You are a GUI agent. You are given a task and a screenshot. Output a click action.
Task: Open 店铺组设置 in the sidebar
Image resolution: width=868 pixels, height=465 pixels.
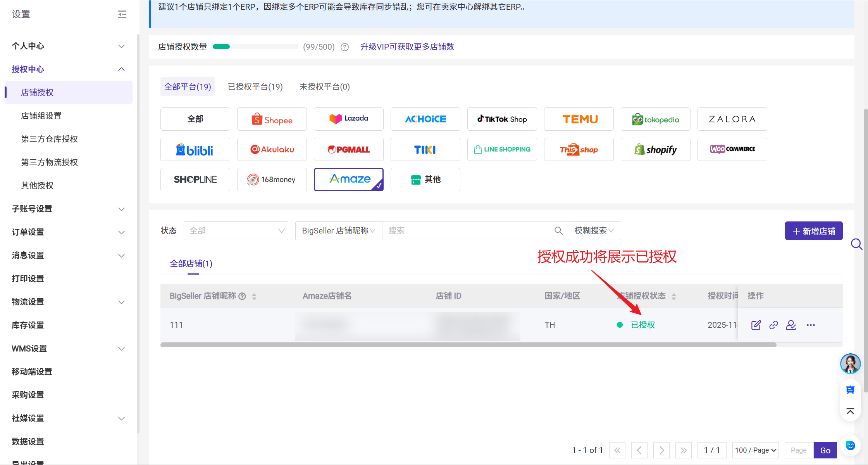tap(41, 116)
